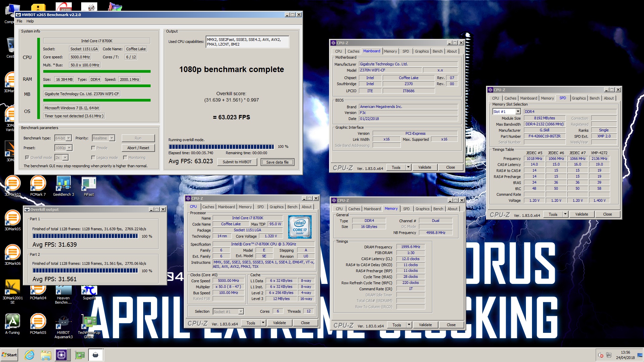
Task: Open the Preset 1080p dropdown
Action: pyautogui.click(x=63, y=148)
